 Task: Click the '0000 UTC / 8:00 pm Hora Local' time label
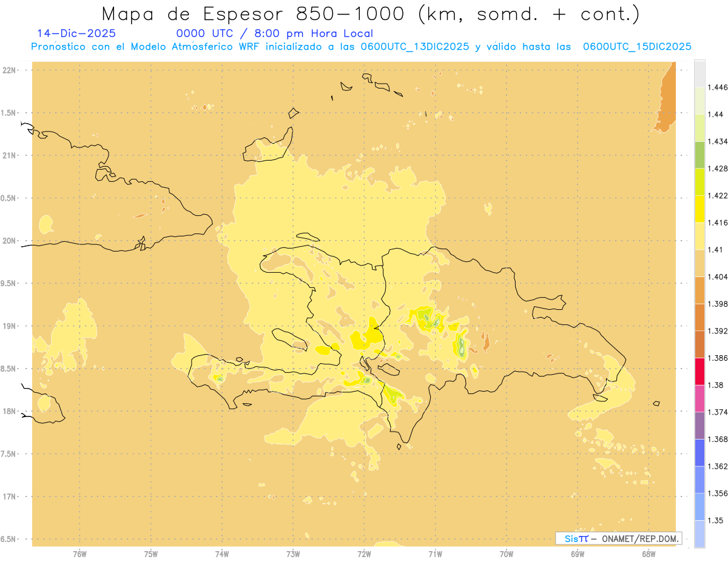[275, 34]
